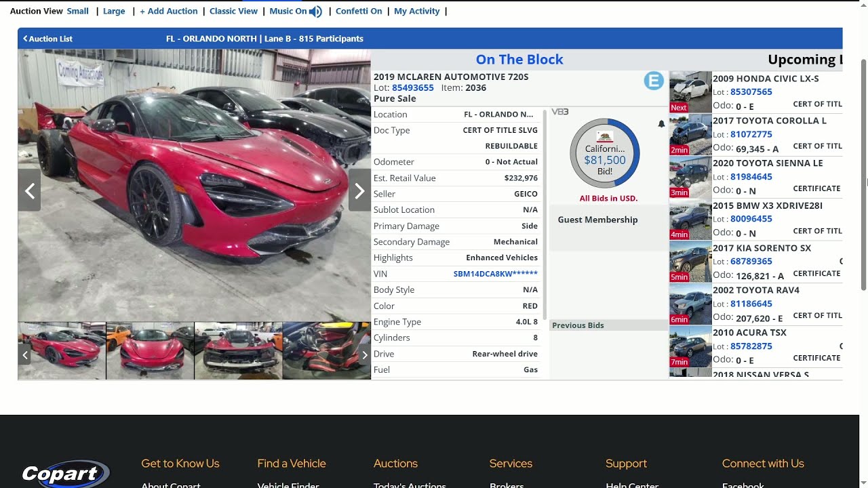
Task: Open My Activity
Action: point(416,11)
